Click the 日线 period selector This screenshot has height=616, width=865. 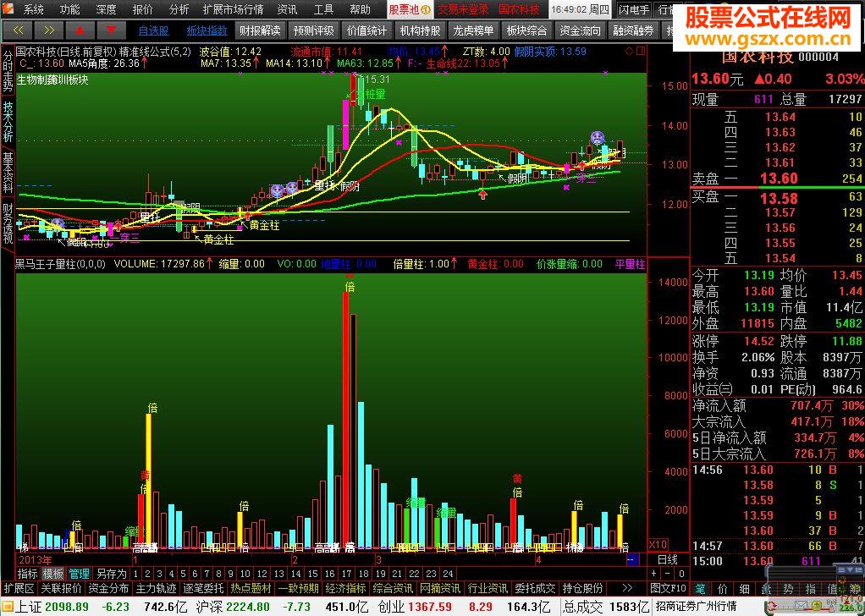pos(668,560)
